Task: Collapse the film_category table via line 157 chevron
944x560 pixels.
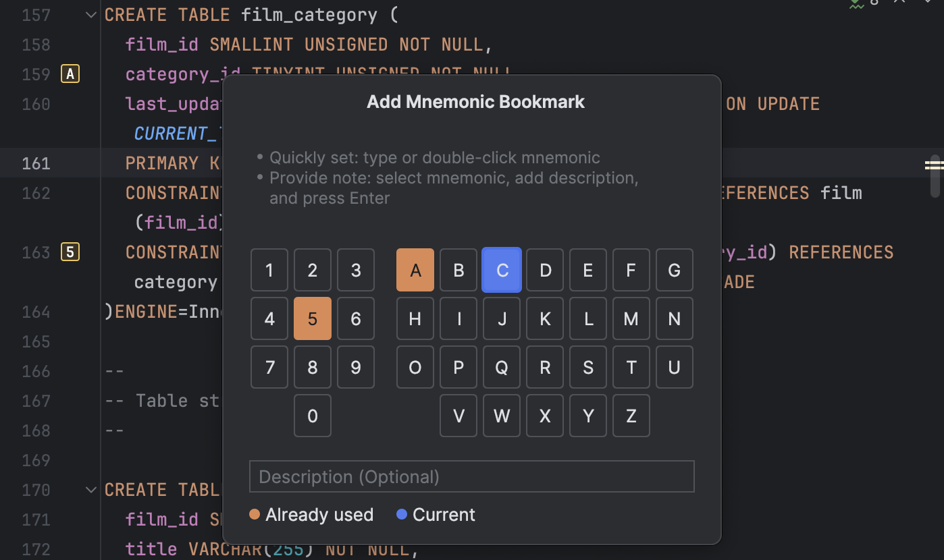Action: pyautogui.click(x=90, y=14)
